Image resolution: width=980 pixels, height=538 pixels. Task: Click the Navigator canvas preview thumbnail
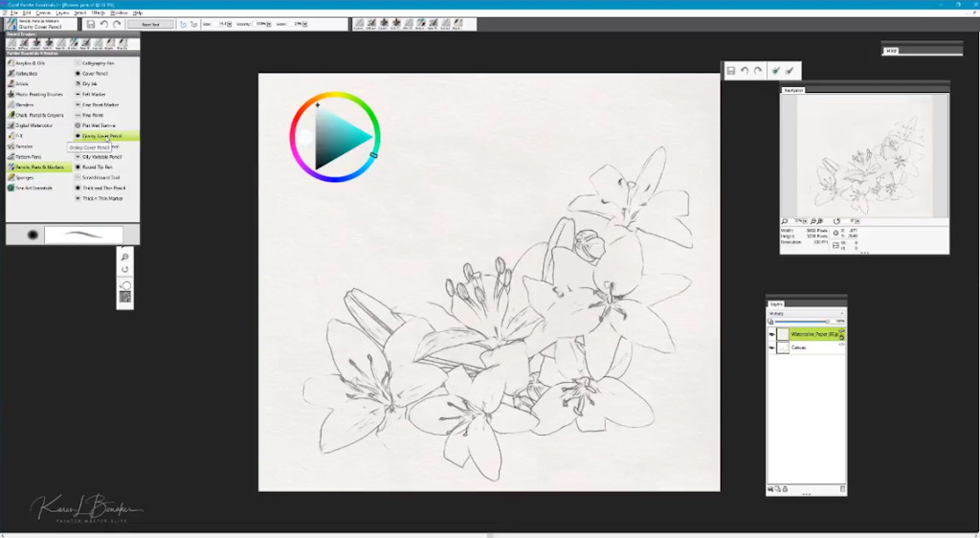(x=865, y=156)
